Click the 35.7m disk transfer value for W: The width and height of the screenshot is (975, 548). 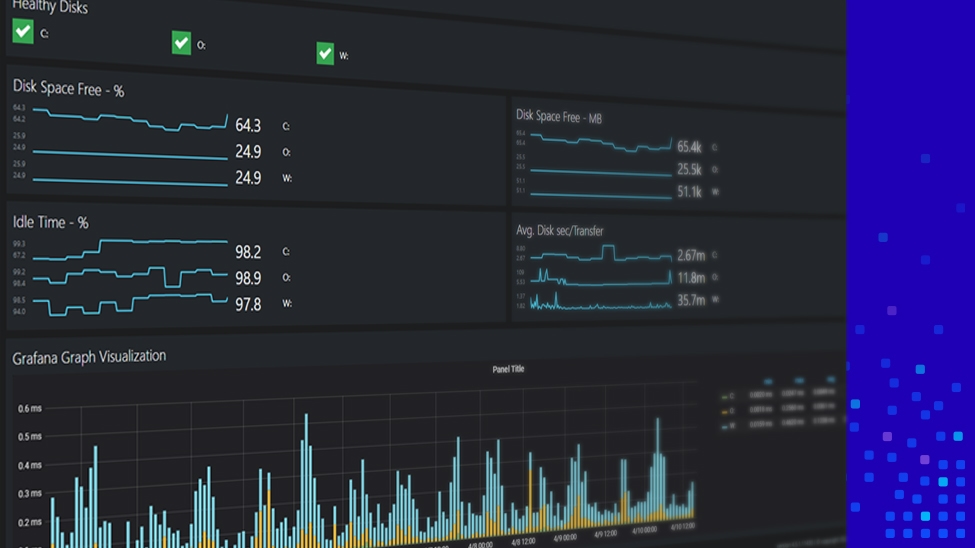coord(690,300)
